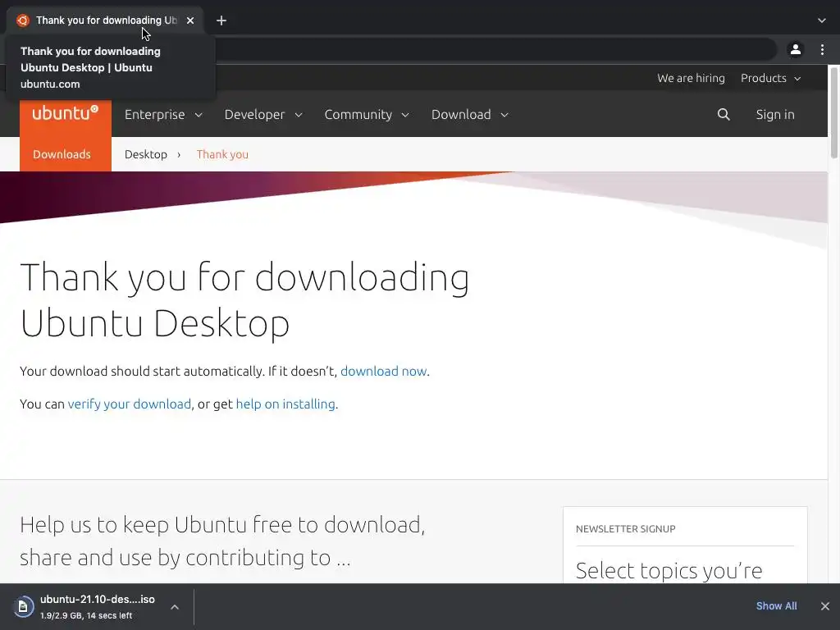Expand the Developer menu
The height and width of the screenshot is (630, 840).
(x=263, y=115)
